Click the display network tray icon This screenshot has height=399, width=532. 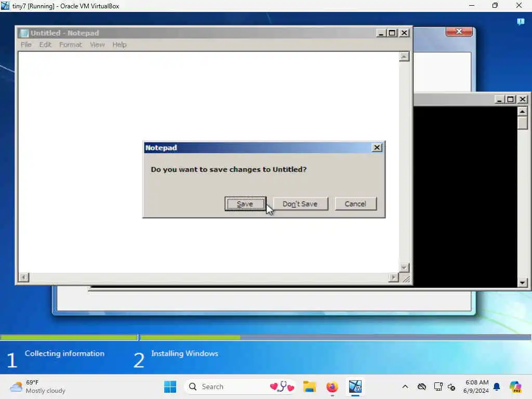438,387
